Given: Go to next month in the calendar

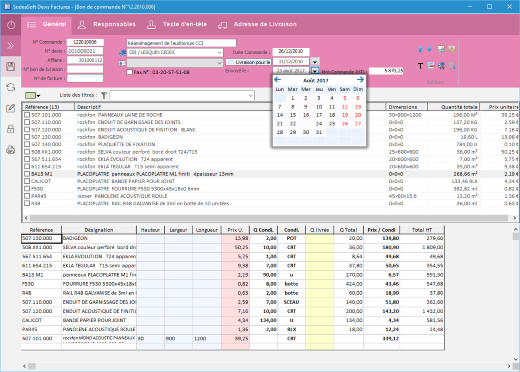Looking at the screenshot, I should click(x=360, y=80).
